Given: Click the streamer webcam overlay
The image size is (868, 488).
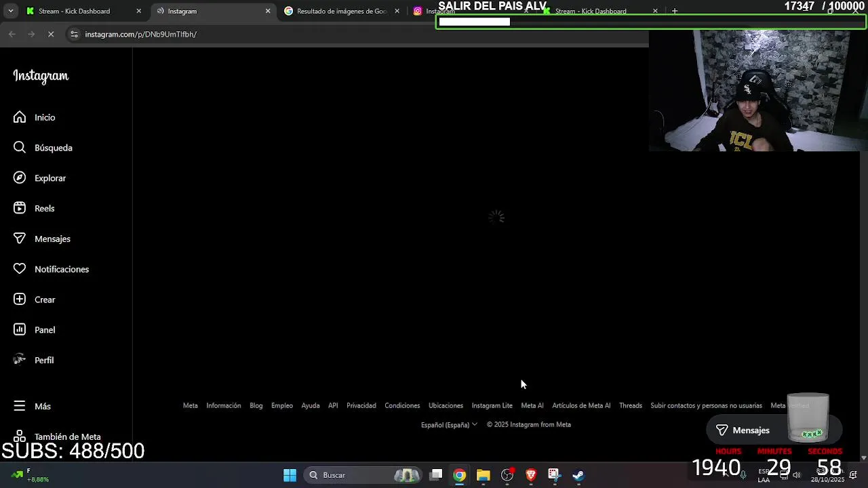Looking at the screenshot, I should (758, 90).
